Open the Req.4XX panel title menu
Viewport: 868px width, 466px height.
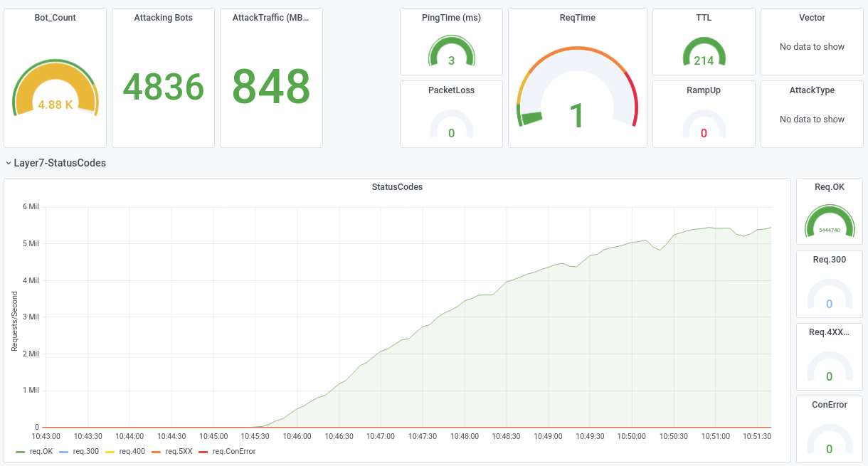829,332
